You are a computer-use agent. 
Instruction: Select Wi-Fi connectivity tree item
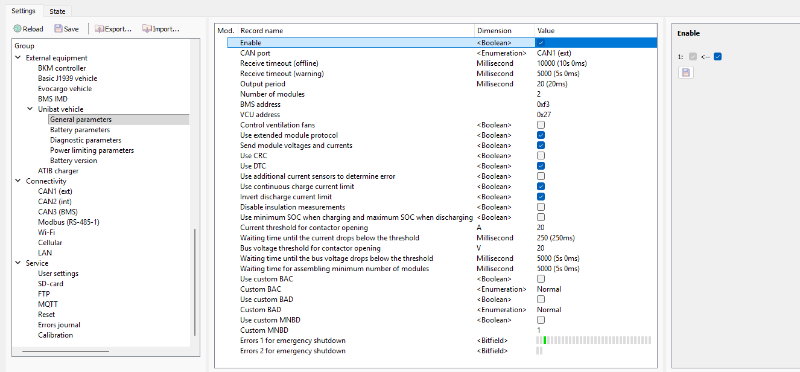[46, 232]
